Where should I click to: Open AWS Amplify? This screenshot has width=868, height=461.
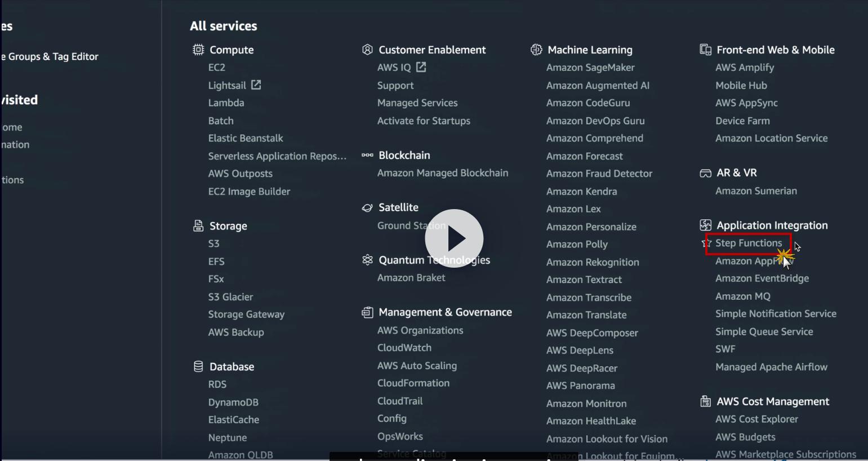[745, 68]
